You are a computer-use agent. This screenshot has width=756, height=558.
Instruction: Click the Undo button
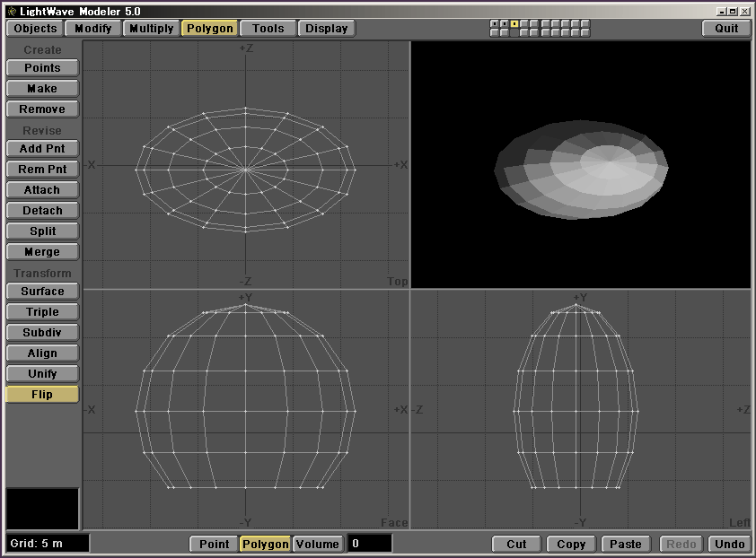click(729, 544)
